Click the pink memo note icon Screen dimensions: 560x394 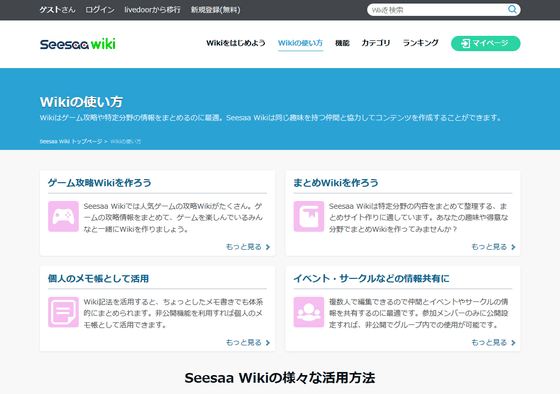[x=63, y=312]
